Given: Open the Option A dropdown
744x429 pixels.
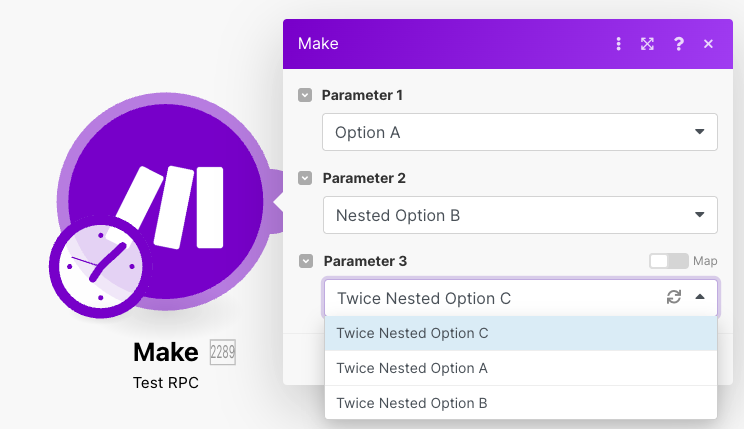Looking at the screenshot, I should [520, 132].
